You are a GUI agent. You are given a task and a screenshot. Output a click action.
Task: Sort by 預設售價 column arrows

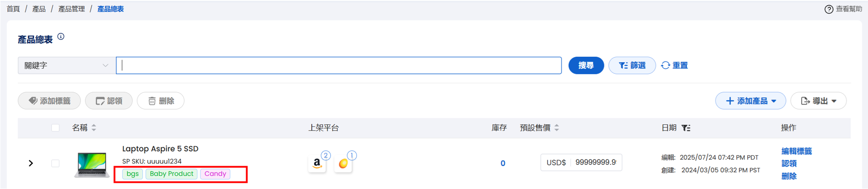tap(556, 128)
